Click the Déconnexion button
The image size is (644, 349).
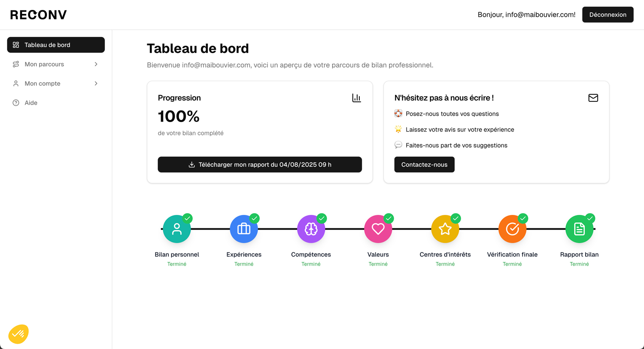[x=608, y=15]
